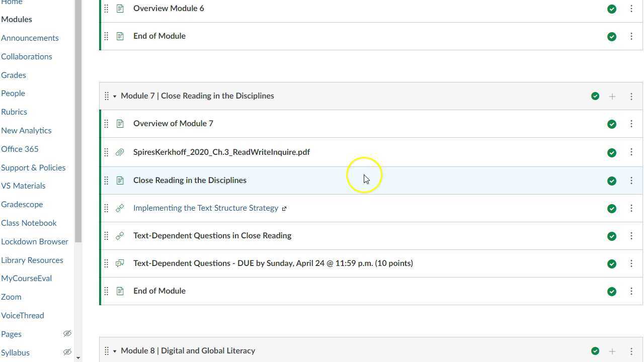The image size is (644, 362).
Task: Open the kebab dropdown for SpiresKerkhoff PDF
Action: pyautogui.click(x=631, y=152)
